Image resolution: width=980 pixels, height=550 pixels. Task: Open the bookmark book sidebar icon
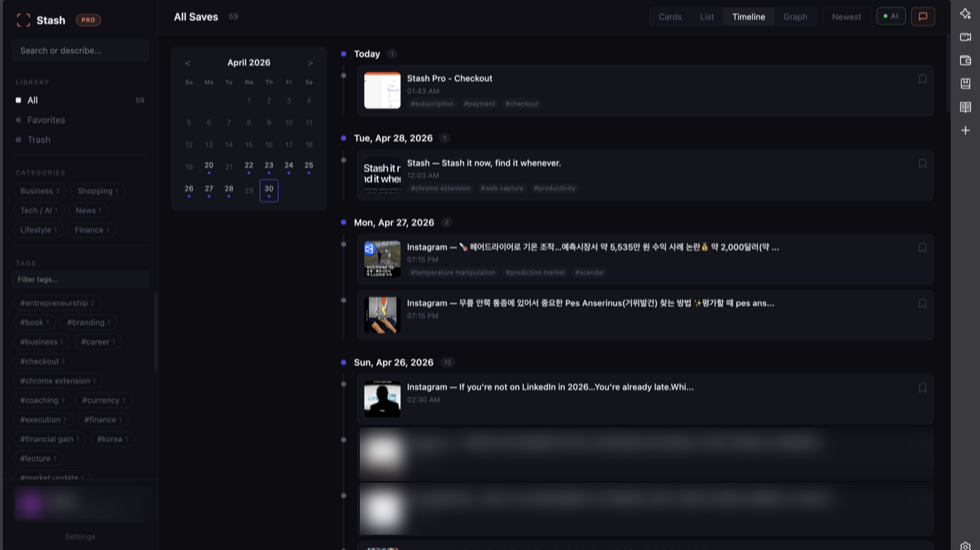[965, 83]
